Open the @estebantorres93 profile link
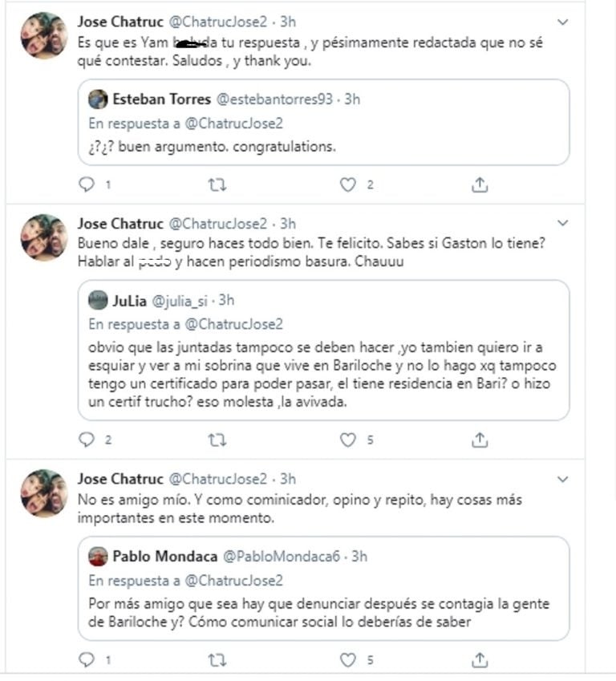Viewport: 616px width, 681px height. pyautogui.click(x=274, y=99)
